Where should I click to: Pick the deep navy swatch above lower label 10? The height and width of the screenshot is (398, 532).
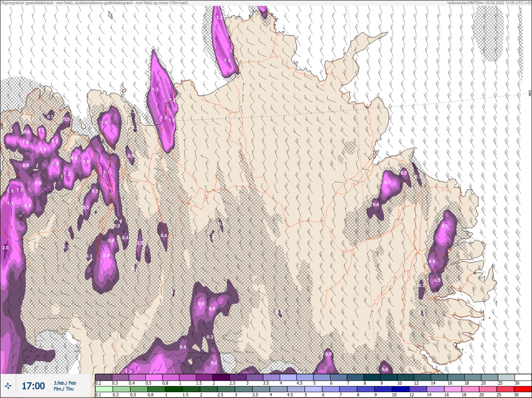click(x=401, y=390)
